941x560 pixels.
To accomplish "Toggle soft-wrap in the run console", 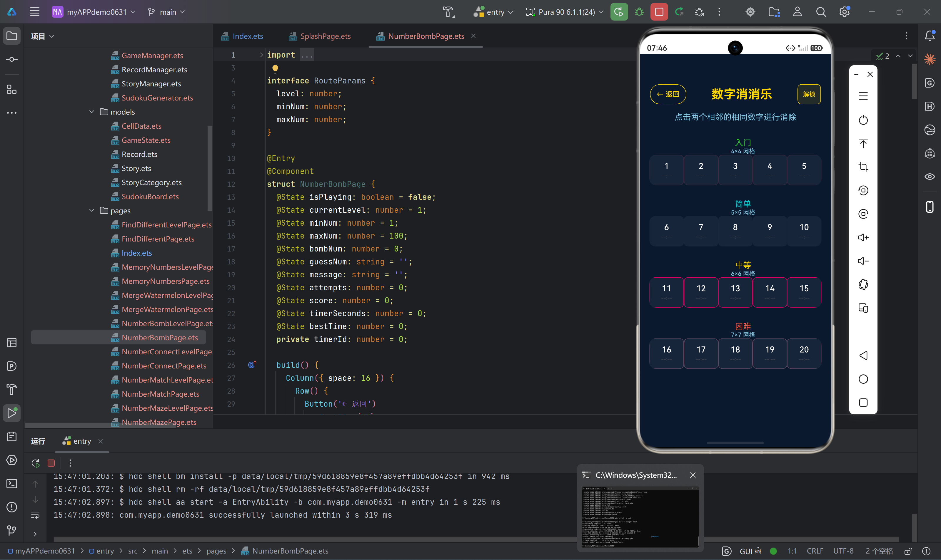I will click(35, 515).
